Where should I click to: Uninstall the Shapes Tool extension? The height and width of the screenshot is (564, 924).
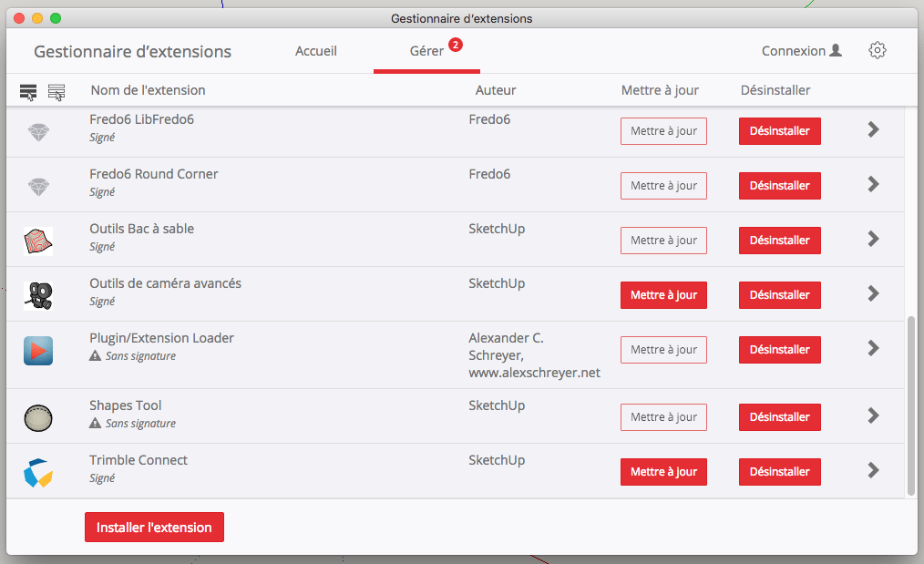[780, 416]
